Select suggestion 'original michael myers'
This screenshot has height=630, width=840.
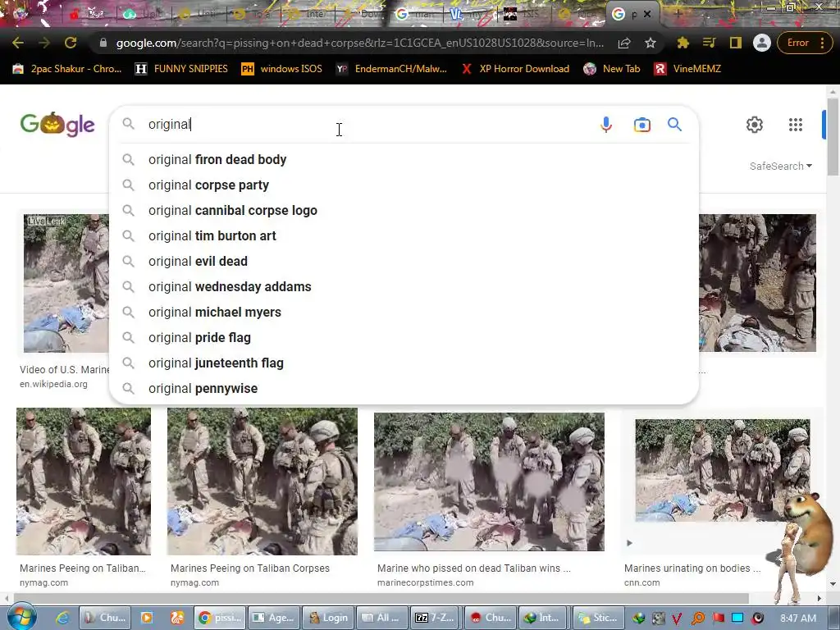[404, 313]
